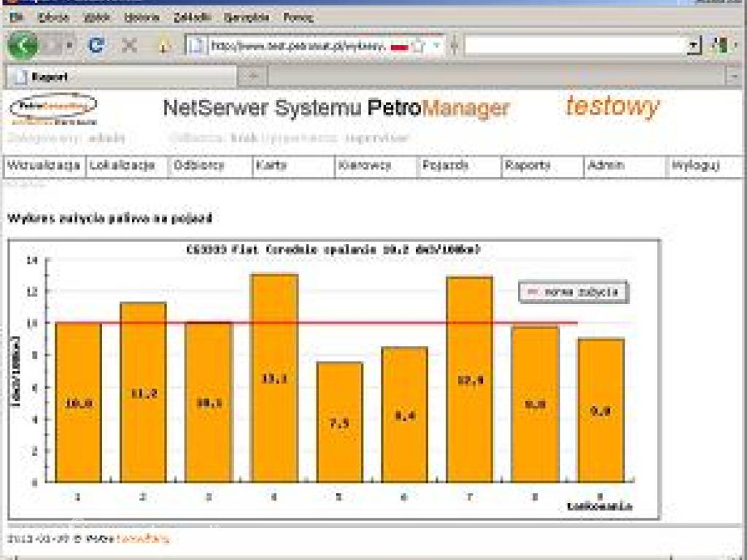Screen dimensions: 747x560
Task: Click the x-axis label 'tankowania'
Action: (x=600, y=506)
